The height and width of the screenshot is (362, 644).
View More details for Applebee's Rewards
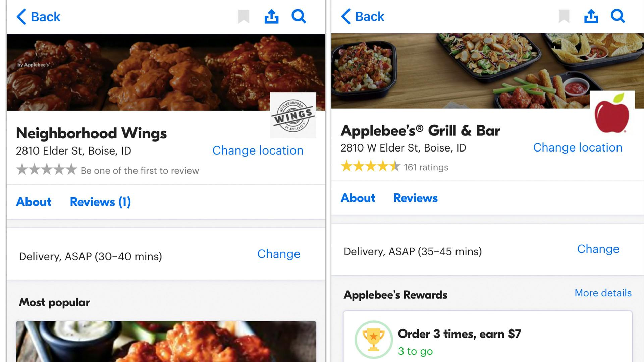point(603,293)
